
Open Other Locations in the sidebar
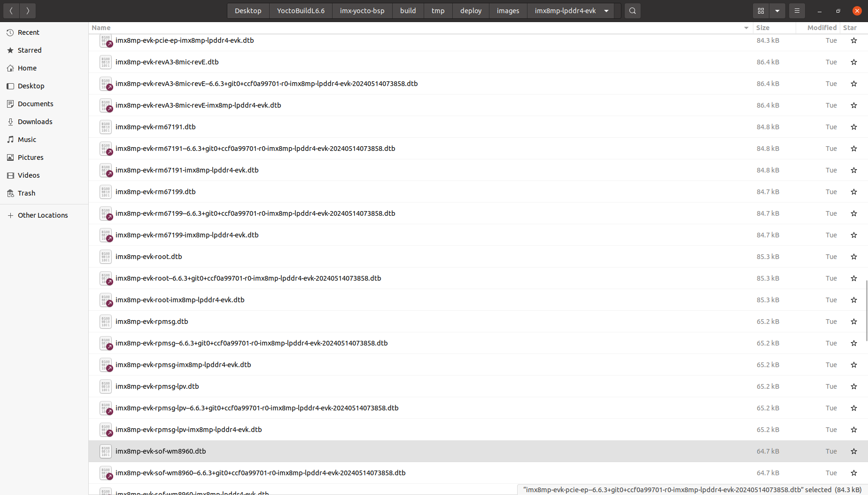[x=43, y=215]
